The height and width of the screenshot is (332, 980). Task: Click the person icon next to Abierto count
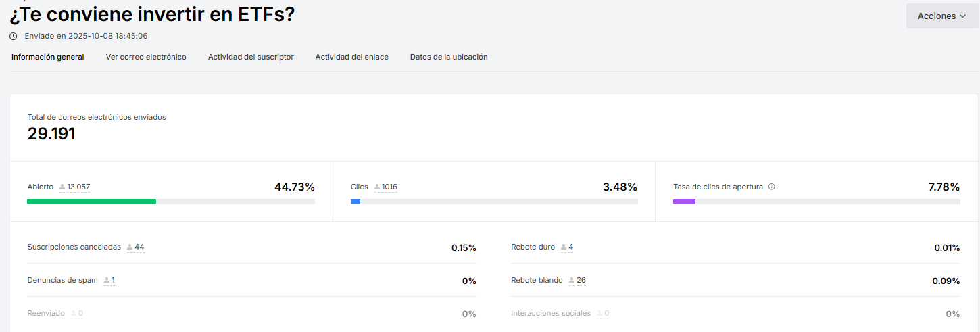point(62,187)
